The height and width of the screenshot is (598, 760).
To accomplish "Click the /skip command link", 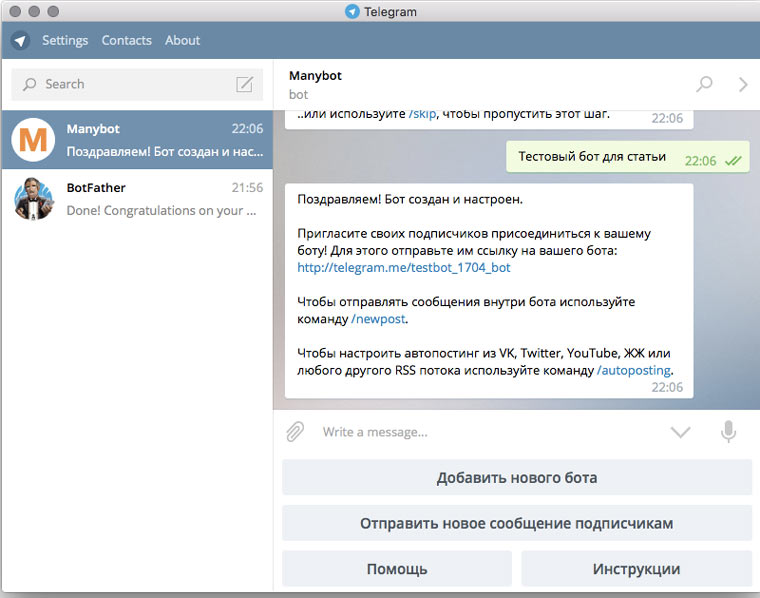I will pos(423,114).
